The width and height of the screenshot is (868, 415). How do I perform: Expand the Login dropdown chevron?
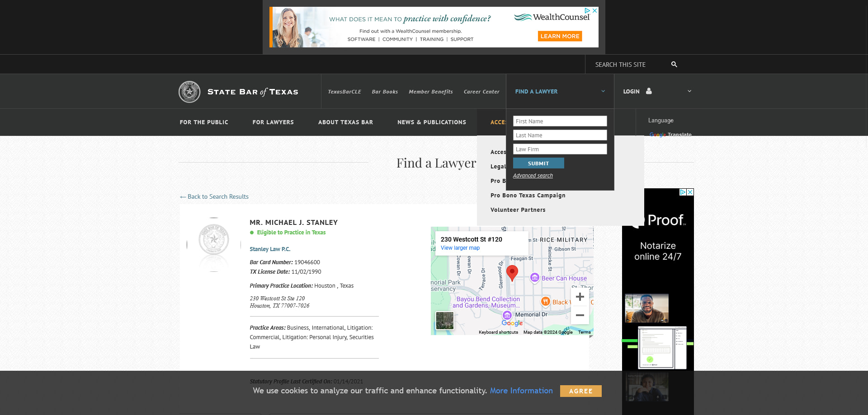[689, 91]
